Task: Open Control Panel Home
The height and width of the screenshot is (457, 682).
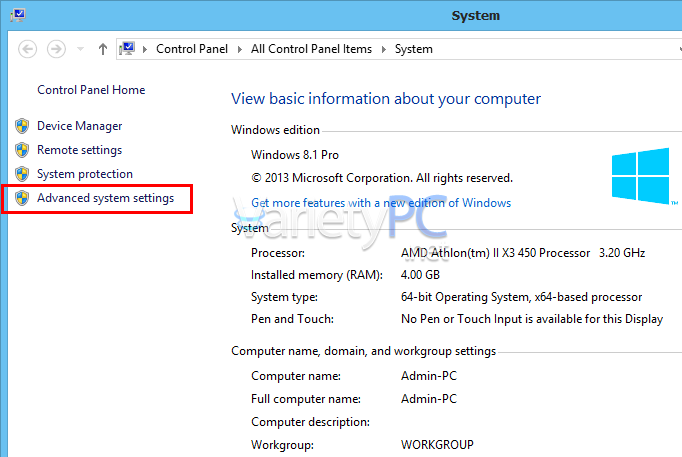Action: click(x=91, y=90)
